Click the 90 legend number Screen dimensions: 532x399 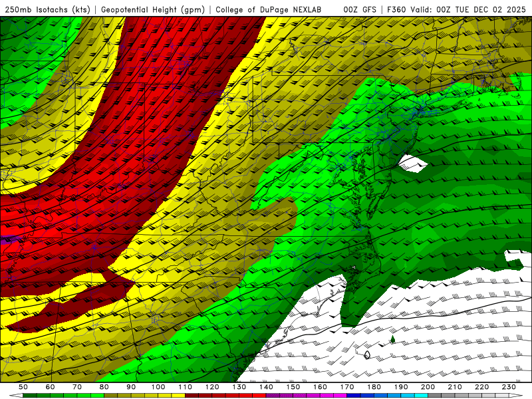tap(131, 387)
